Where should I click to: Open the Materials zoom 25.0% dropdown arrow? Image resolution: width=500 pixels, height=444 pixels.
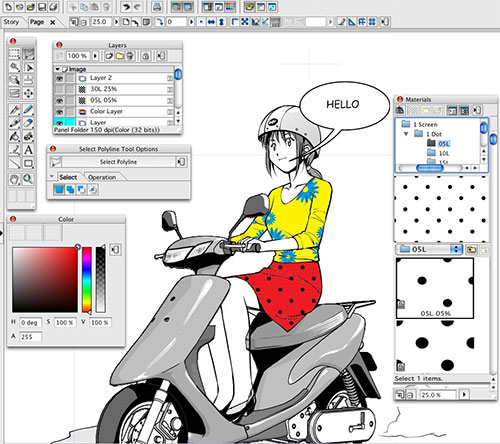pyautogui.click(x=464, y=395)
